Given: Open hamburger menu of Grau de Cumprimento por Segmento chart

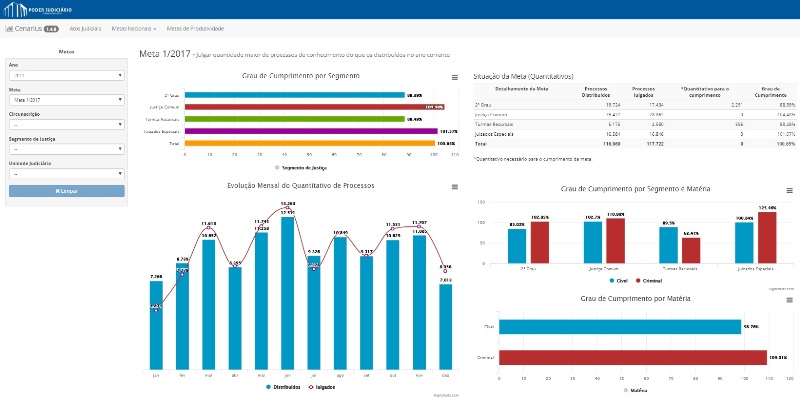Looking at the screenshot, I should click(455, 77).
